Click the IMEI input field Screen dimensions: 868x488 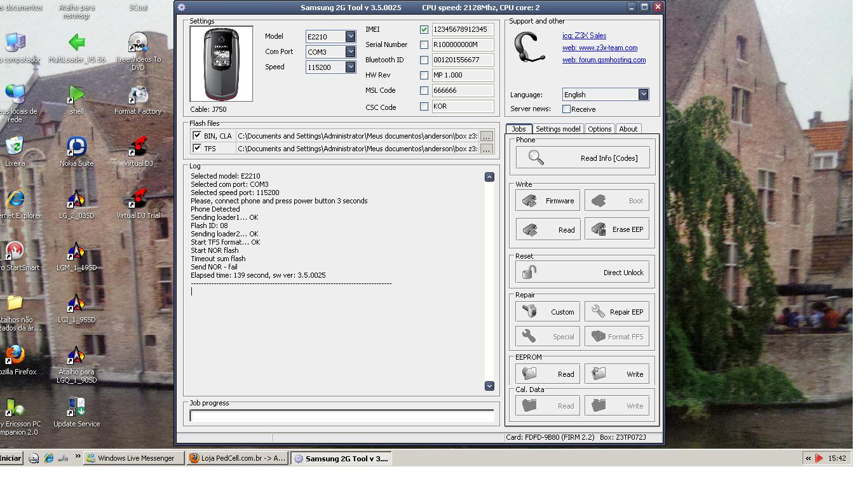463,29
